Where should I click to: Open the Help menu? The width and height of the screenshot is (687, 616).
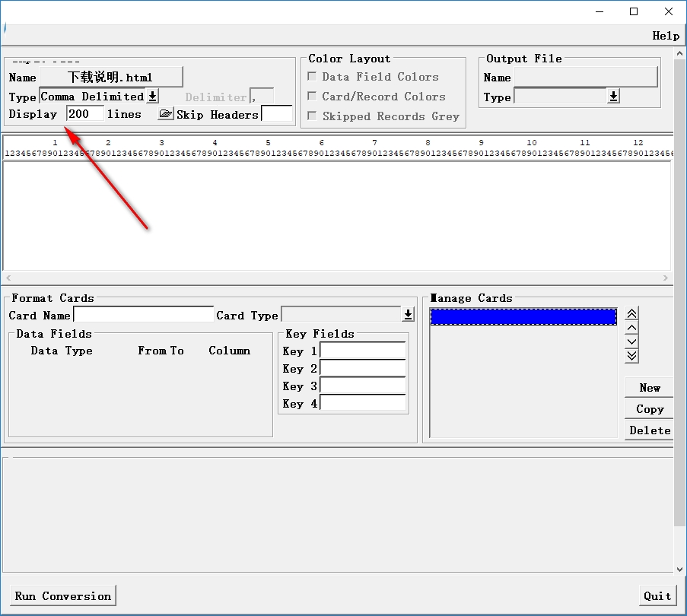[x=666, y=36]
